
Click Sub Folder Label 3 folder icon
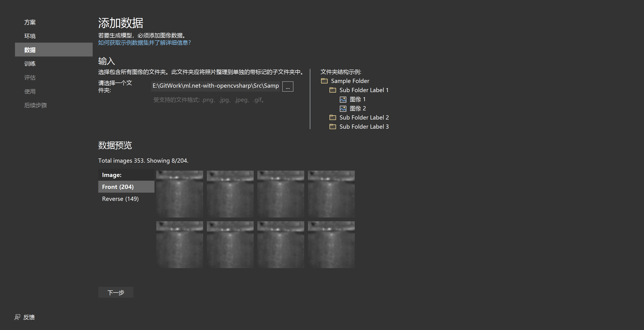333,127
